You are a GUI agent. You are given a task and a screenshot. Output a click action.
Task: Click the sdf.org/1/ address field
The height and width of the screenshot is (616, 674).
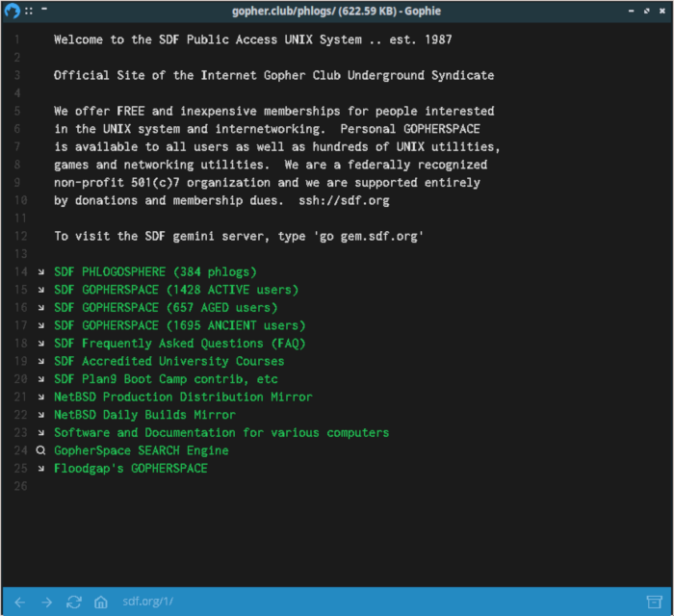click(x=147, y=602)
